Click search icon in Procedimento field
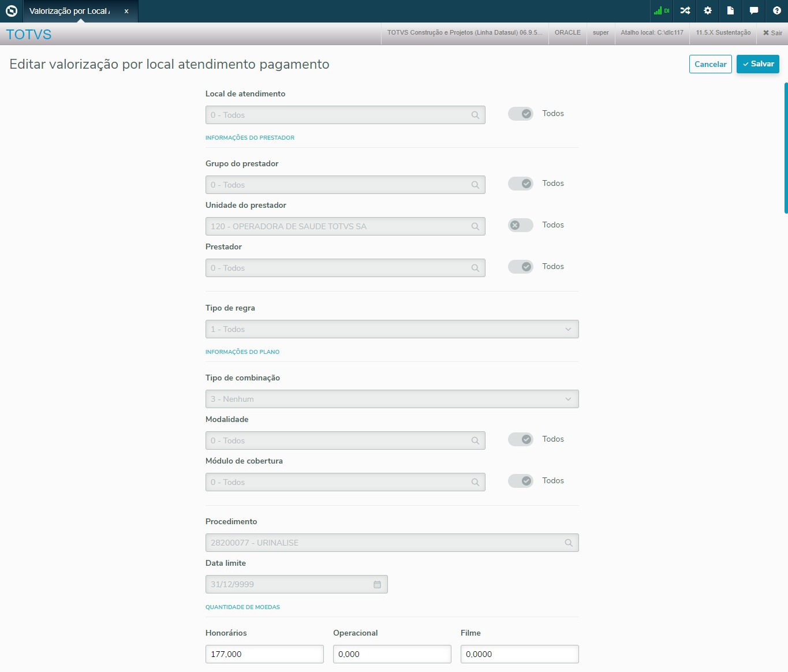The width and height of the screenshot is (788, 672). click(x=569, y=543)
